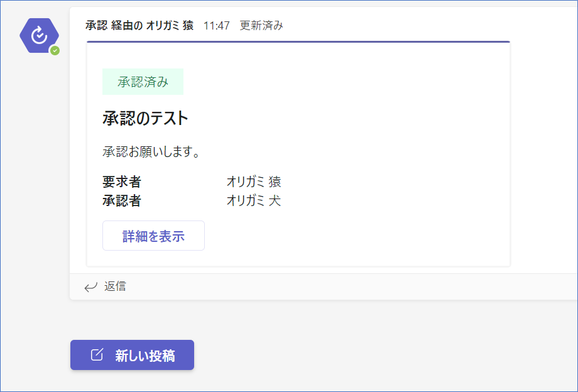Click the 更新済み label in header

click(x=261, y=25)
